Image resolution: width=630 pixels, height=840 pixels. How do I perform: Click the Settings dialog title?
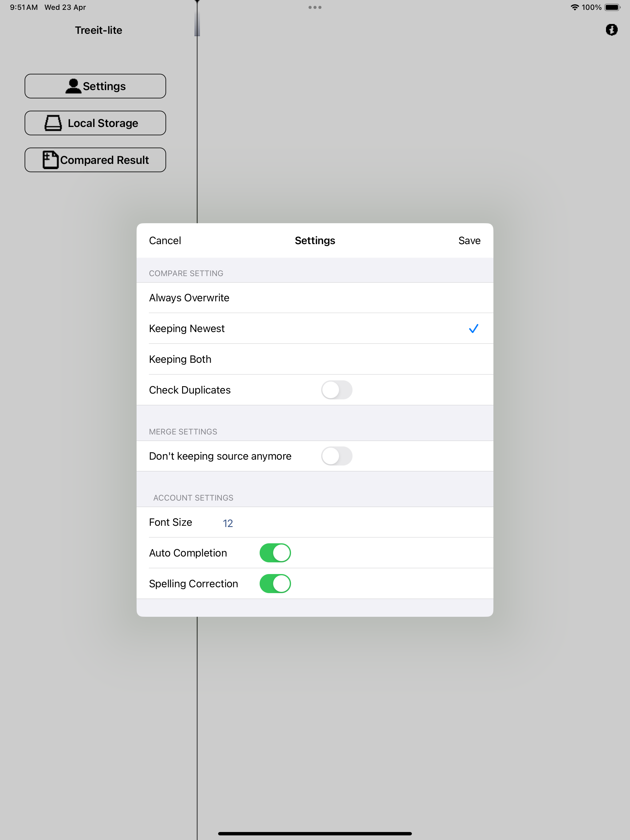[x=315, y=240]
